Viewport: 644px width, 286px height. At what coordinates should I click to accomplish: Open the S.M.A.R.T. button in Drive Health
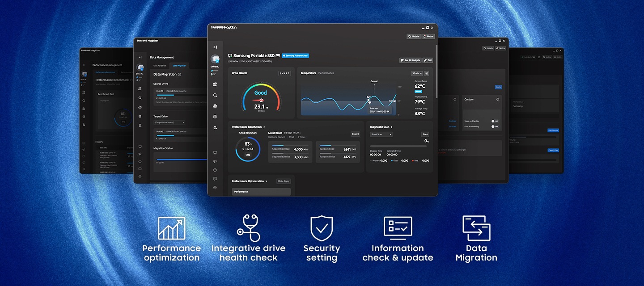pos(284,73)
